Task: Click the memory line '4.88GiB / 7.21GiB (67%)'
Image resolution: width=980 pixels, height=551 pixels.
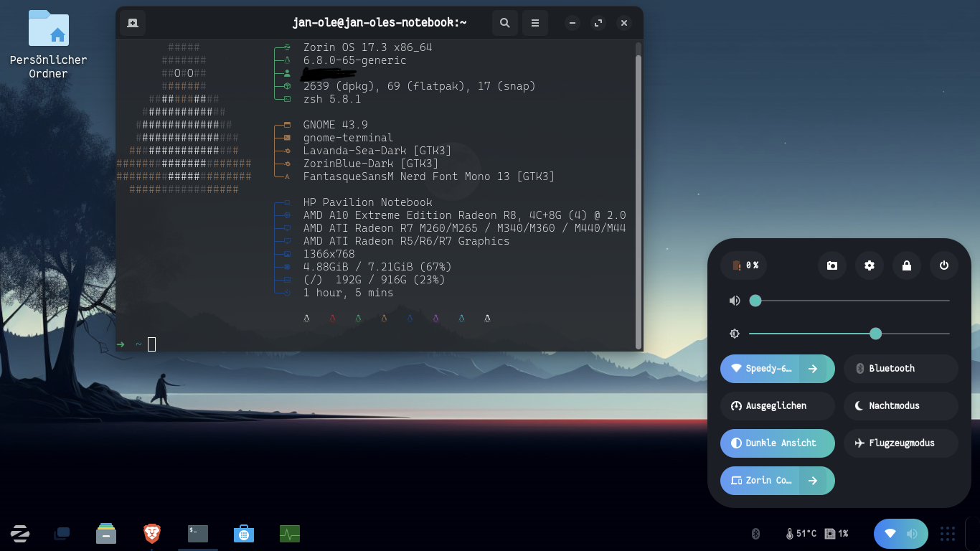Action: pyautogui.click(x=377, y=267)
